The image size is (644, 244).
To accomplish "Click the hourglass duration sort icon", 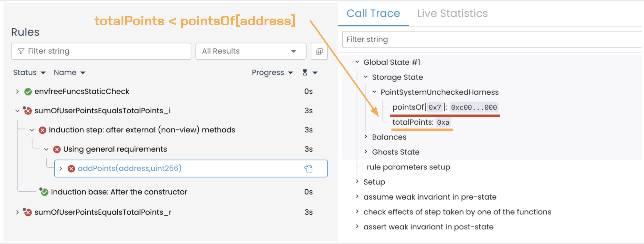I will 305,72.
